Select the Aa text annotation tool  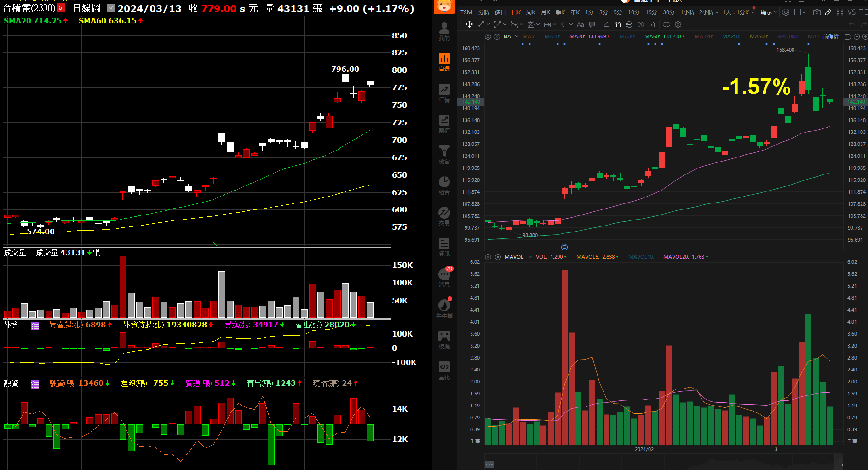(580, 24)
